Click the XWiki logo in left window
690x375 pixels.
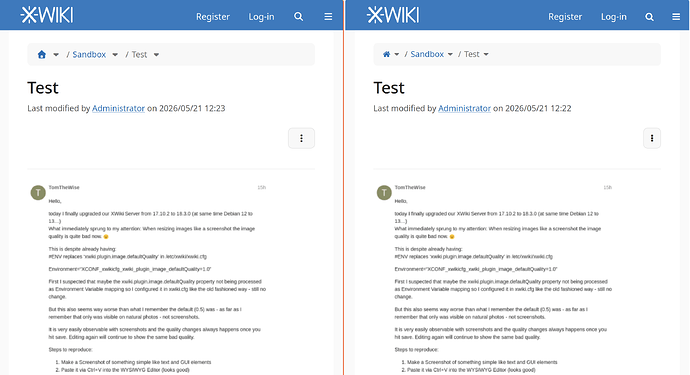[x=47, y=15]
